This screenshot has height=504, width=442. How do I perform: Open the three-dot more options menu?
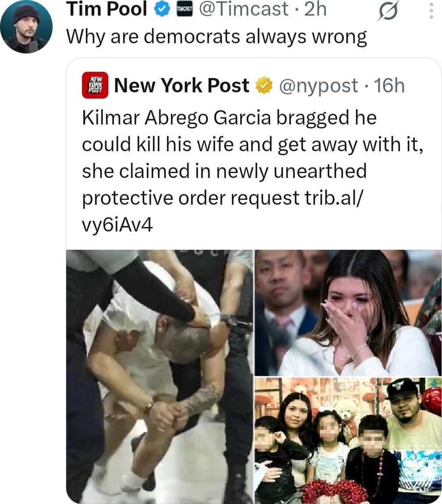(431, 11)
